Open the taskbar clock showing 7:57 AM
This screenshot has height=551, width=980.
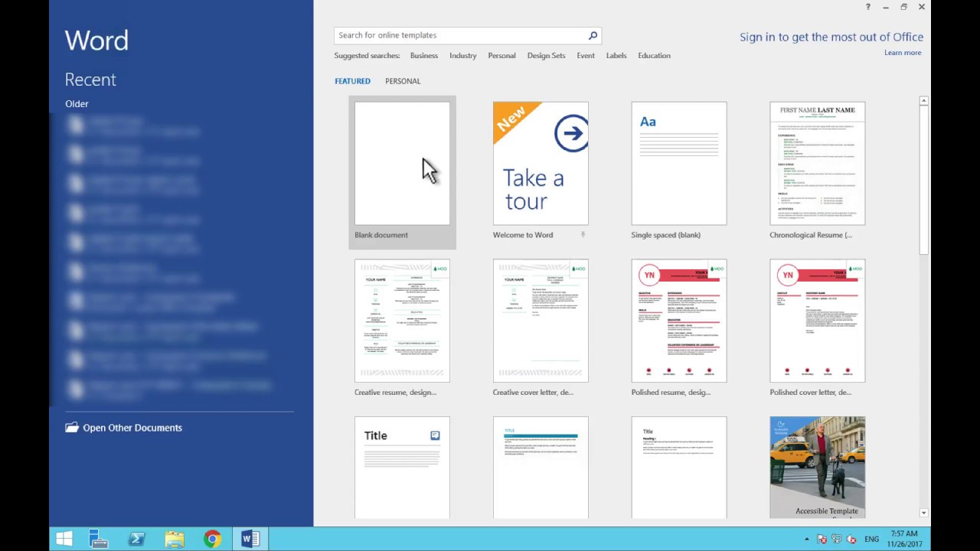click(x=905, y=539)
